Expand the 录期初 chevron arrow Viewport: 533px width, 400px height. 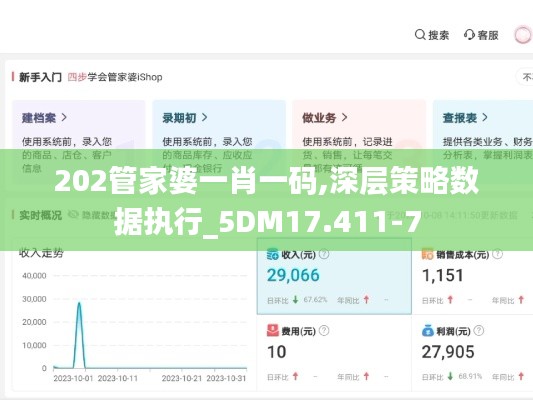click(204, 118)
